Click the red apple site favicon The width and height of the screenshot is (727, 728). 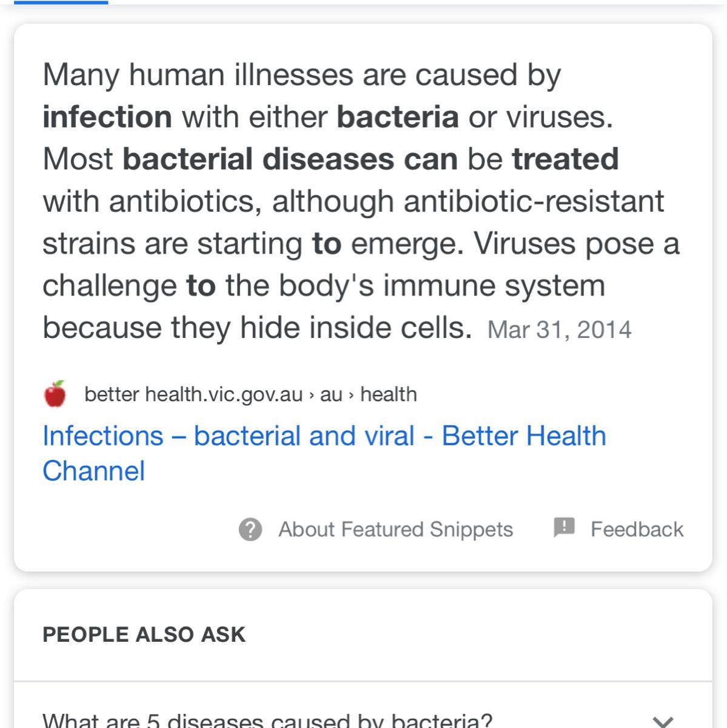coord(55,394)
